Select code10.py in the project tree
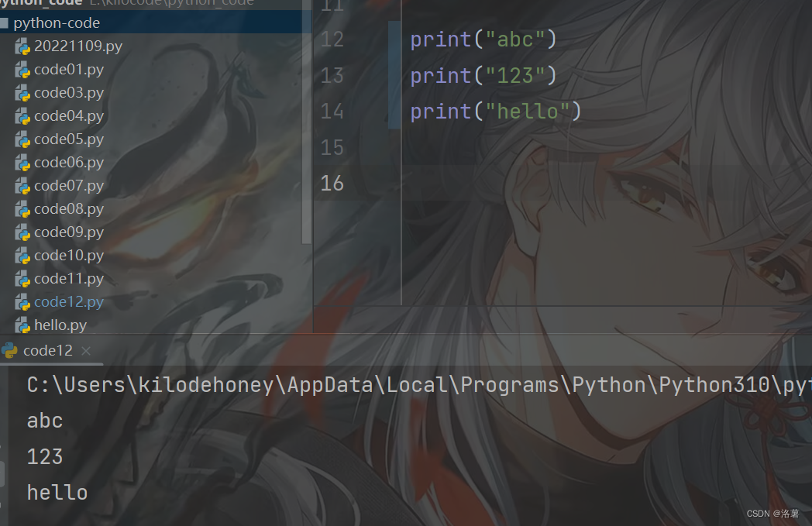 click(69, 256)
